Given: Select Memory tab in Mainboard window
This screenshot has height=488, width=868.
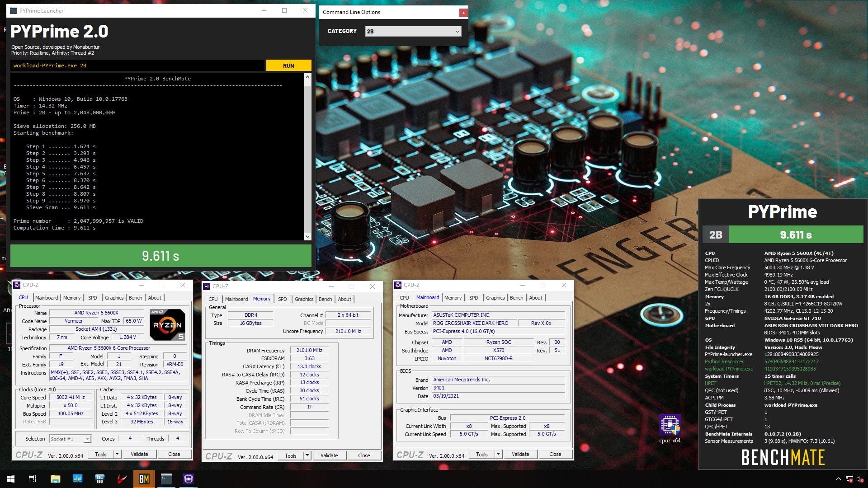Looking at the screenshot, I should pyautogui.click(x=453, y=298).
